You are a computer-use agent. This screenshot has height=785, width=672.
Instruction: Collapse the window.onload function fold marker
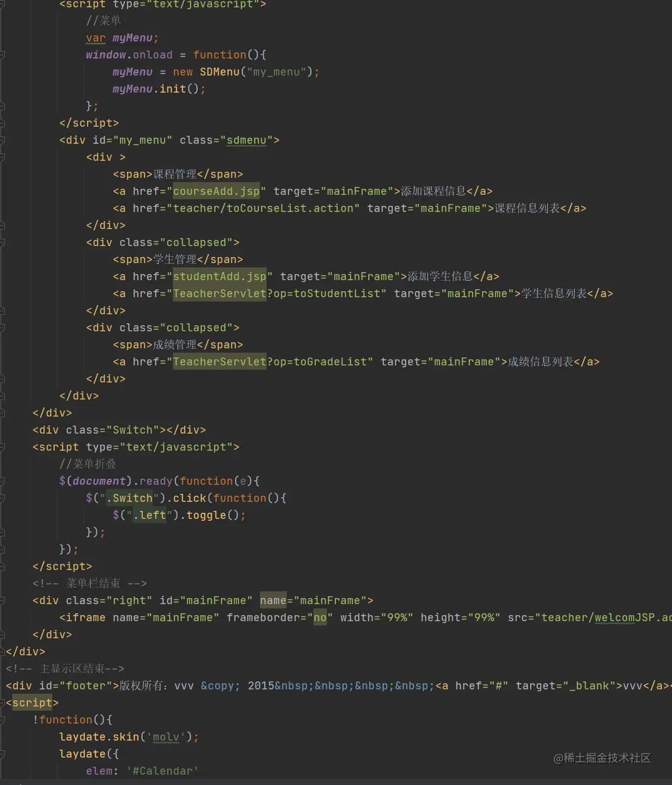(2, 55)
